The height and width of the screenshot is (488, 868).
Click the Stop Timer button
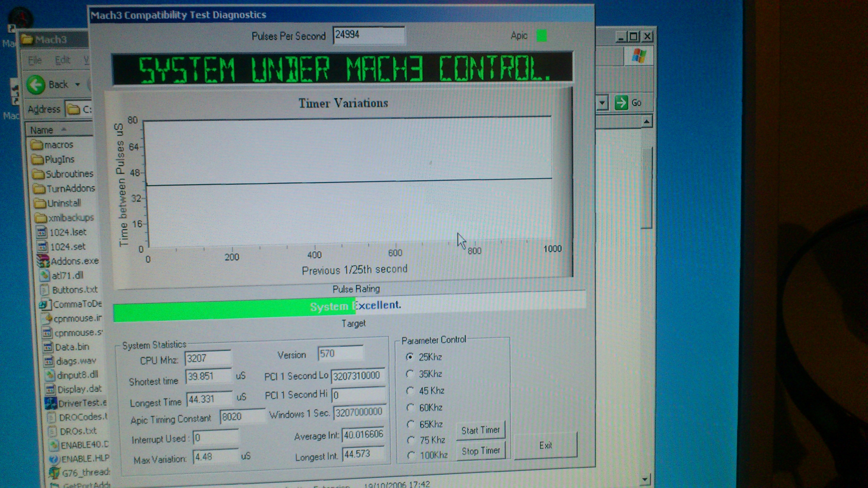click(x=481, y=451)
